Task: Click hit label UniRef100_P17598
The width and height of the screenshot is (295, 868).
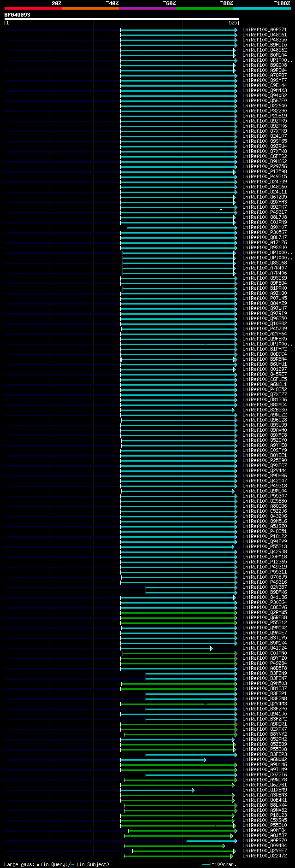Action: point(265,171)
